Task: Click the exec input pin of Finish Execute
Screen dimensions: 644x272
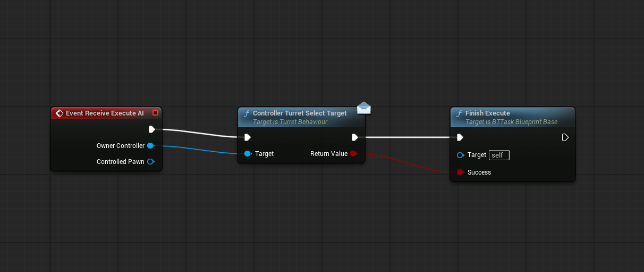Action: coord(460,137)
